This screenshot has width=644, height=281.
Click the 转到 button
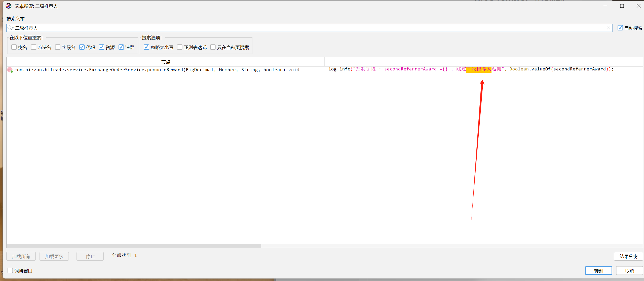pos(598,270)
